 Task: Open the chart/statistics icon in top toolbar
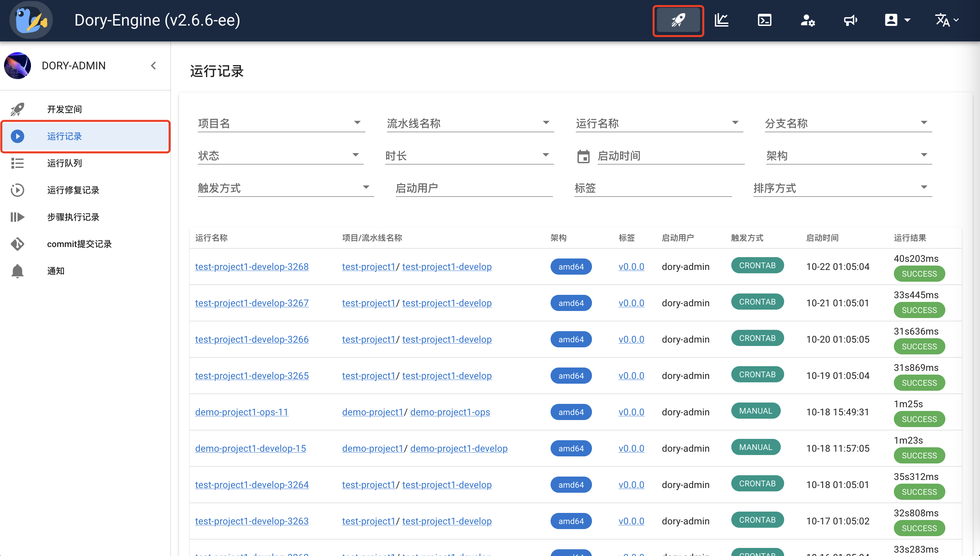click(x=721, y=20)
